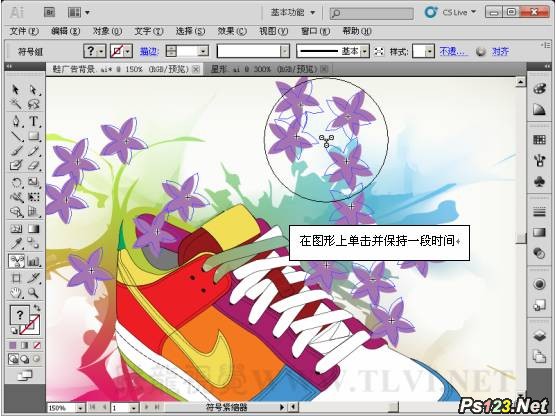Switch to Draw Normal mode

pyautogui.click(x=13, y=359)
